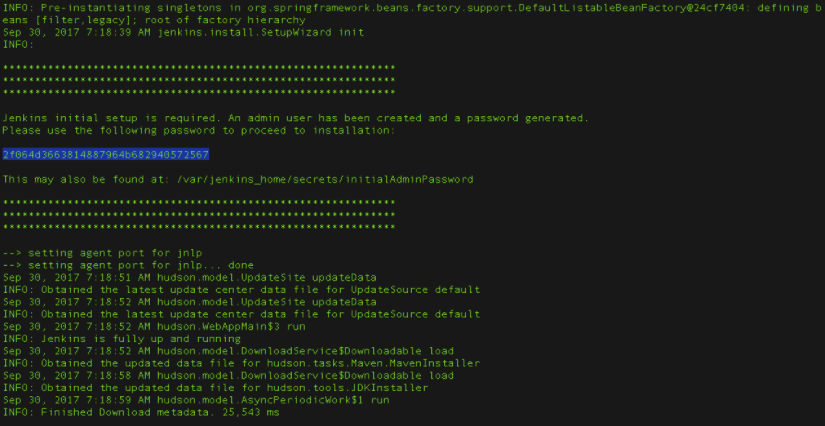Click the highlighted initial admin password

tap(105, 155)
